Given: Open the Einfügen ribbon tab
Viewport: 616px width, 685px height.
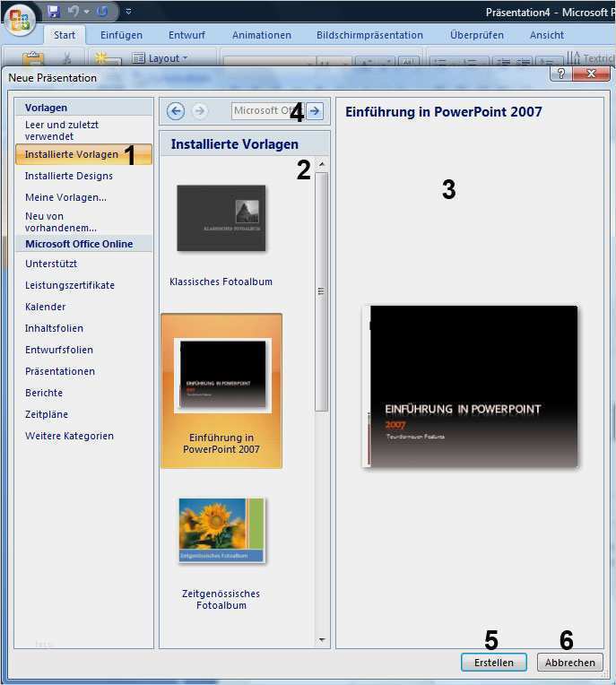Looking at the screenshot, I should [121, 35].
